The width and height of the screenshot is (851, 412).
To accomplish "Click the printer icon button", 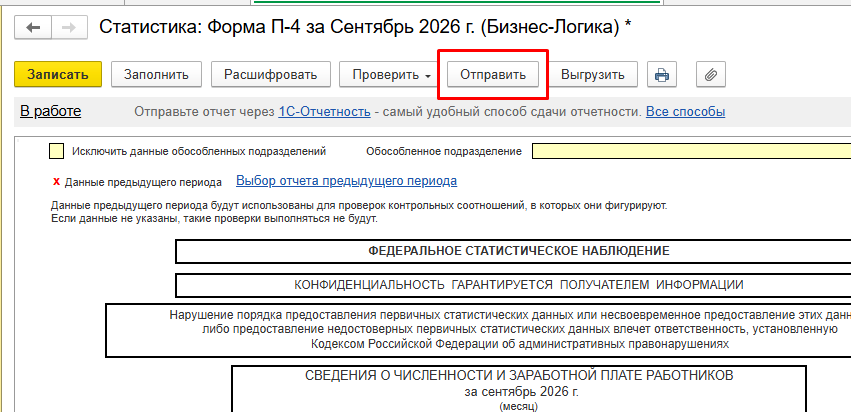I will click(x=662, y=74).
